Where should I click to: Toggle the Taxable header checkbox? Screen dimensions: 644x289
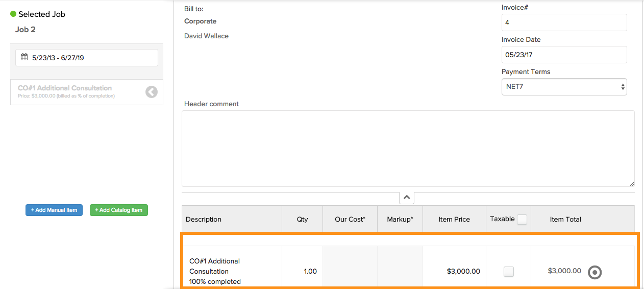click(522, 220)
